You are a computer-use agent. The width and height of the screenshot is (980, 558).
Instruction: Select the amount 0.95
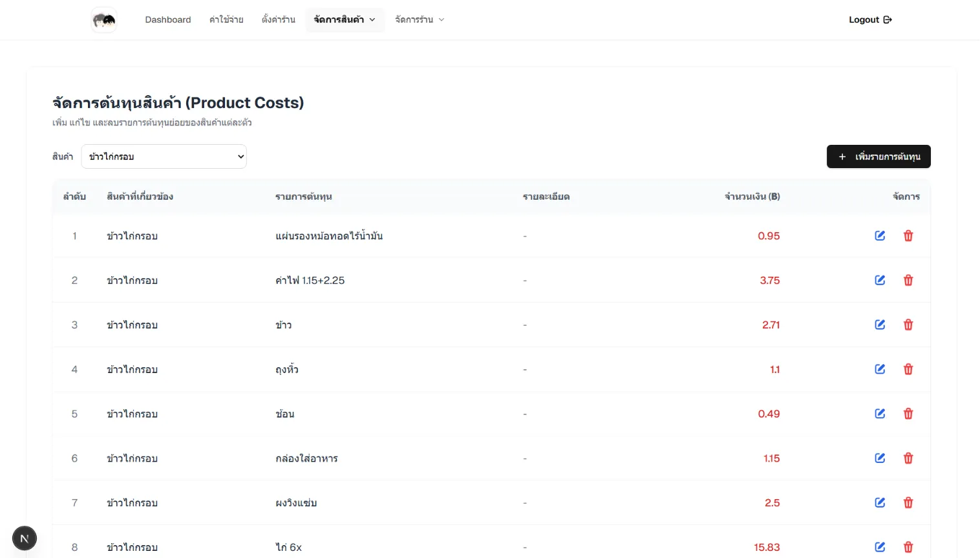click(x=769, y=236)
